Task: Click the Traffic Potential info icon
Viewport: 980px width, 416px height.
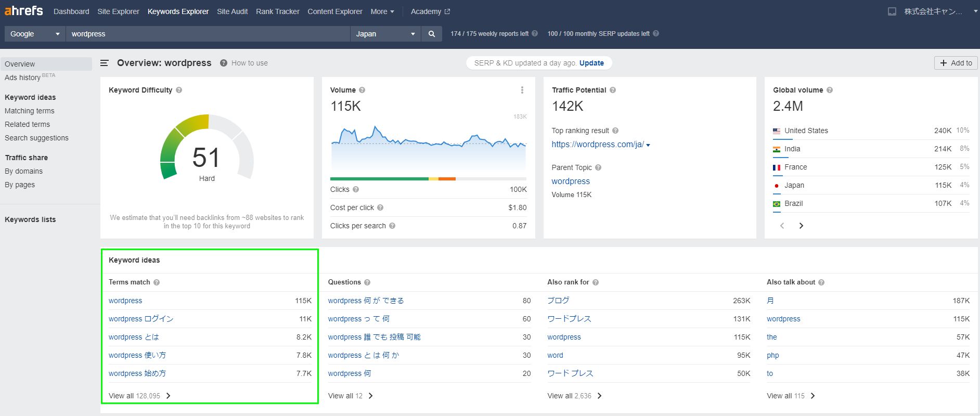Action: pos(613,90)
